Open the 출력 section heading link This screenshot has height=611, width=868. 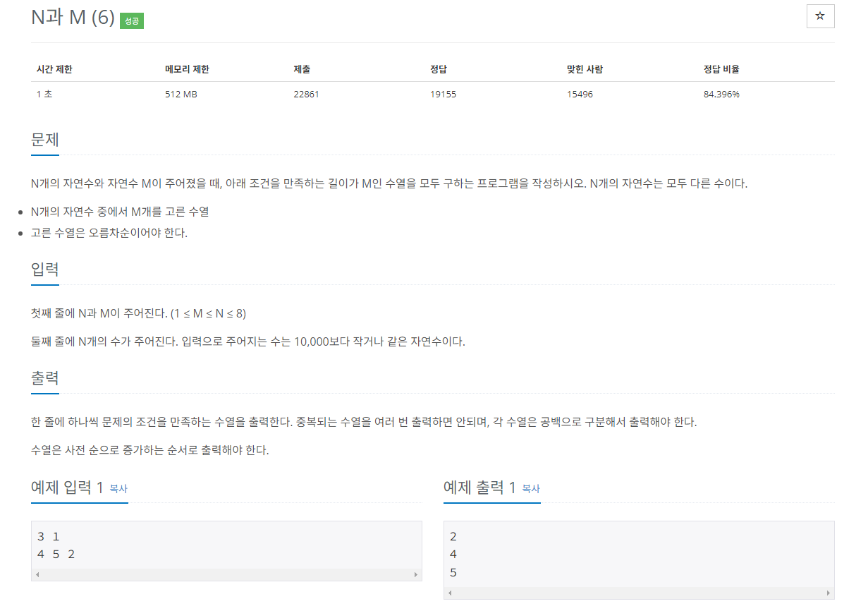(44, 379)
